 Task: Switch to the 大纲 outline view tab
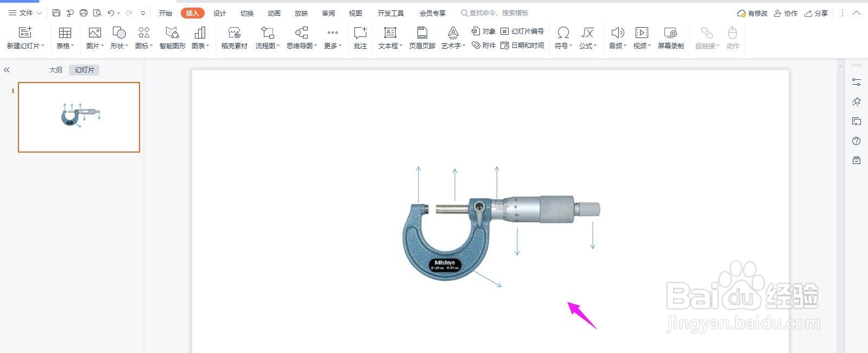(x=56, y=70)
